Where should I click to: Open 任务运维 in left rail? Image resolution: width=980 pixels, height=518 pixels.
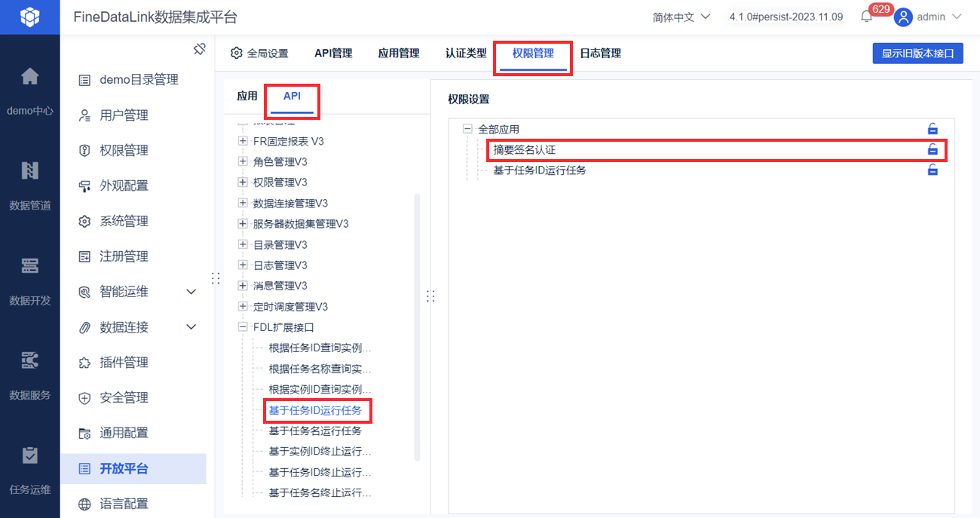click(29, 455)
